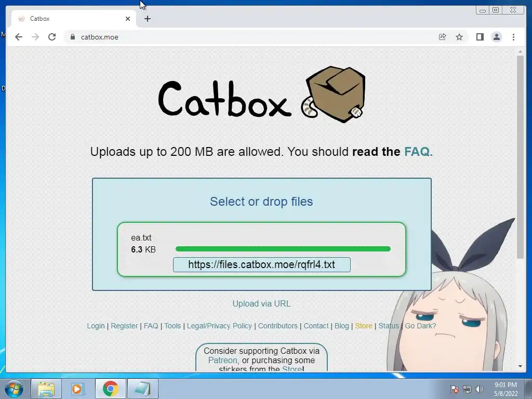Switch to Chrome in the taskbar
This screenshot has width=532, height=399.
pyautogui.click(x=110, y=389)
